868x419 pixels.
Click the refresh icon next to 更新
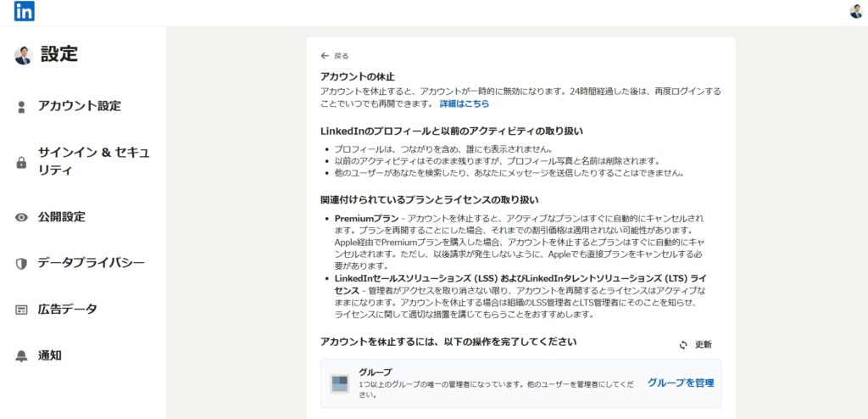683,345
